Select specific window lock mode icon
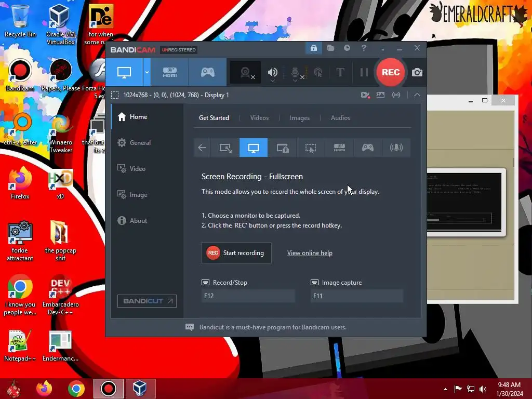 (282, 148)
